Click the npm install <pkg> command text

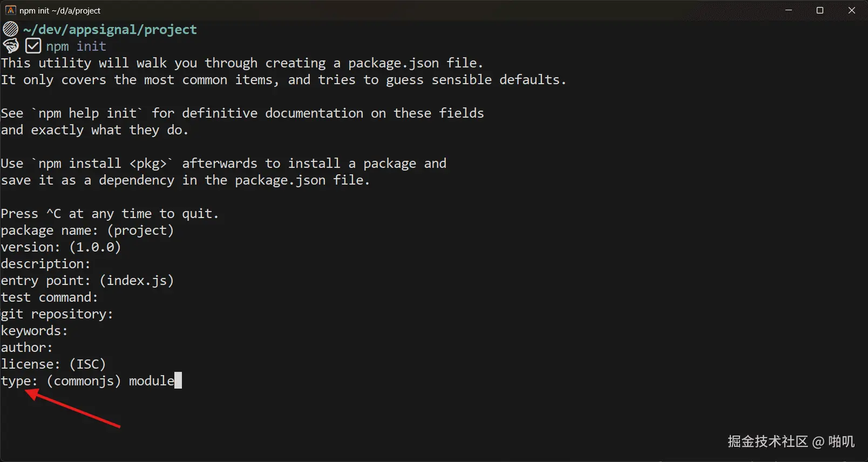coord(102,163)
